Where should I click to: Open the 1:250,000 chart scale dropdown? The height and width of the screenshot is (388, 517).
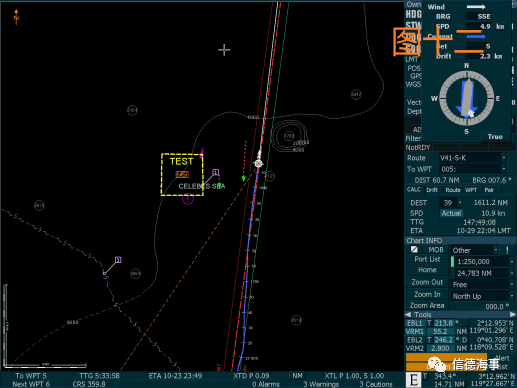(512, 262)
